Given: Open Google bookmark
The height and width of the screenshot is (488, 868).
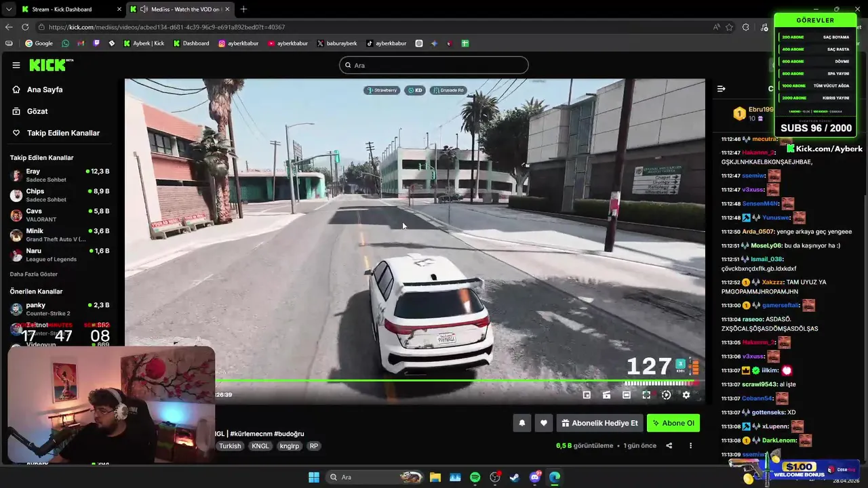Looking at the screenshot, I should [39, 43].
